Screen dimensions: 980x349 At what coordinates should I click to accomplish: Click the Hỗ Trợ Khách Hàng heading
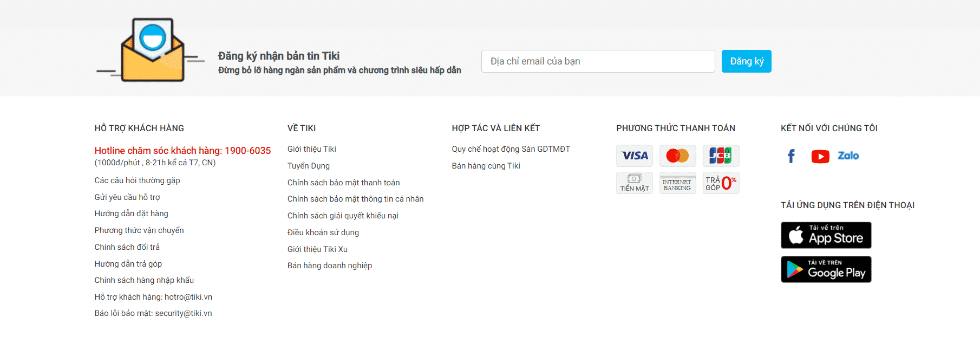139,128
